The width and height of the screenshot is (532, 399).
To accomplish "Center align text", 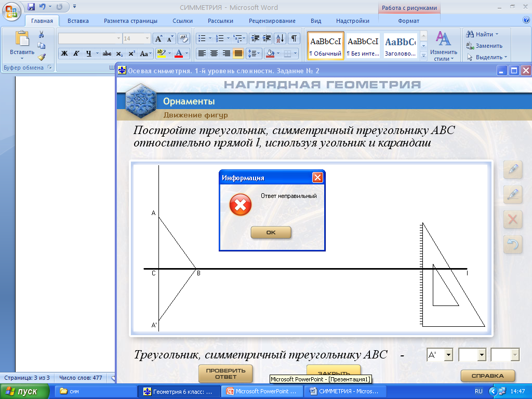I will (214, 54).
